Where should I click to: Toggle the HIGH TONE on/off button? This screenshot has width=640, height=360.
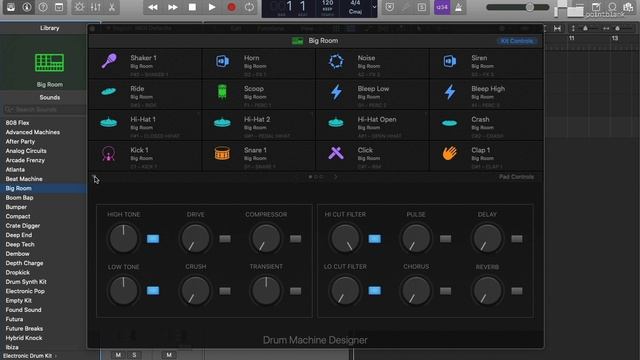click(153, 239)
